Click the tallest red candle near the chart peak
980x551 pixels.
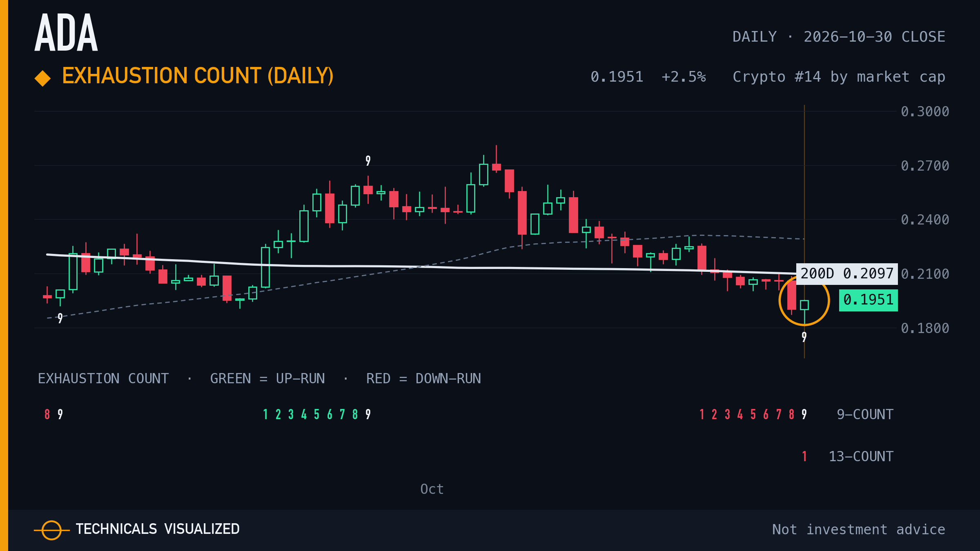[x=522, y=213]
